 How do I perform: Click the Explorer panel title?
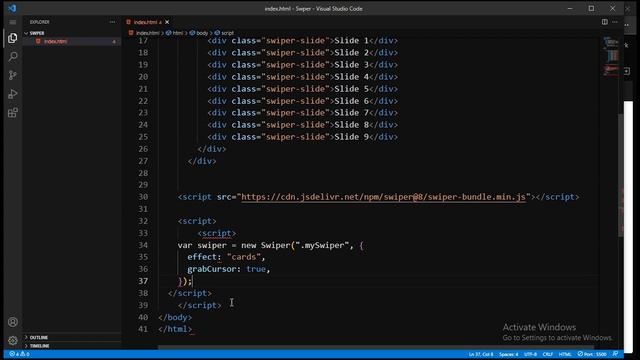pos(39,22)
